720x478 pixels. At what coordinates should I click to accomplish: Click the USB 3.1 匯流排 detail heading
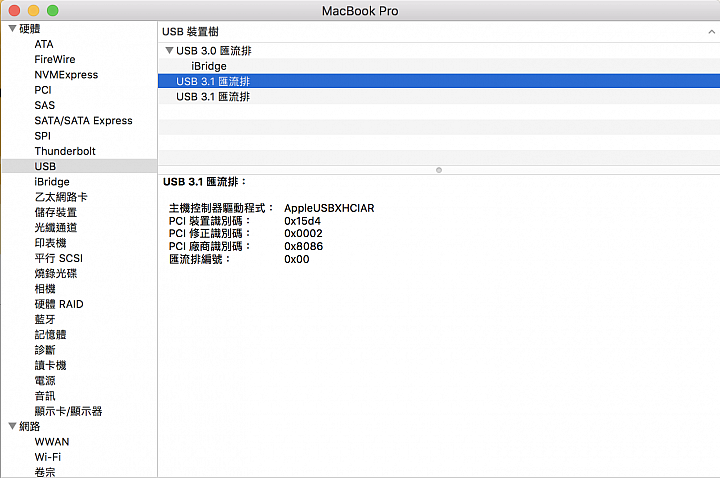(205, 182)
